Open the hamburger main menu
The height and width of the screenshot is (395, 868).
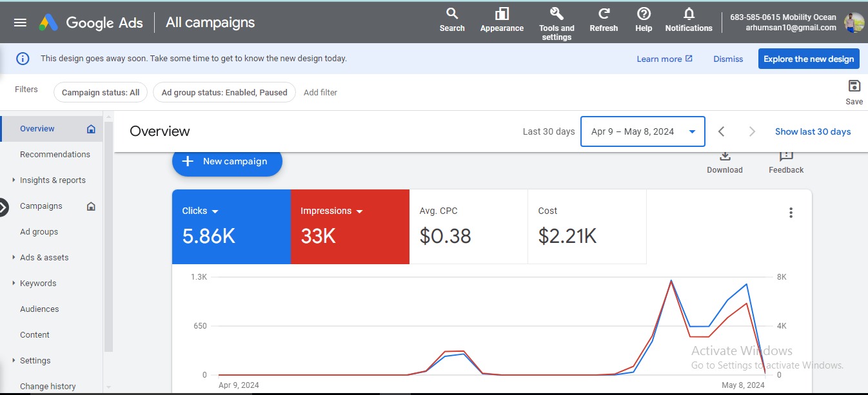click(x=20, y=23)
